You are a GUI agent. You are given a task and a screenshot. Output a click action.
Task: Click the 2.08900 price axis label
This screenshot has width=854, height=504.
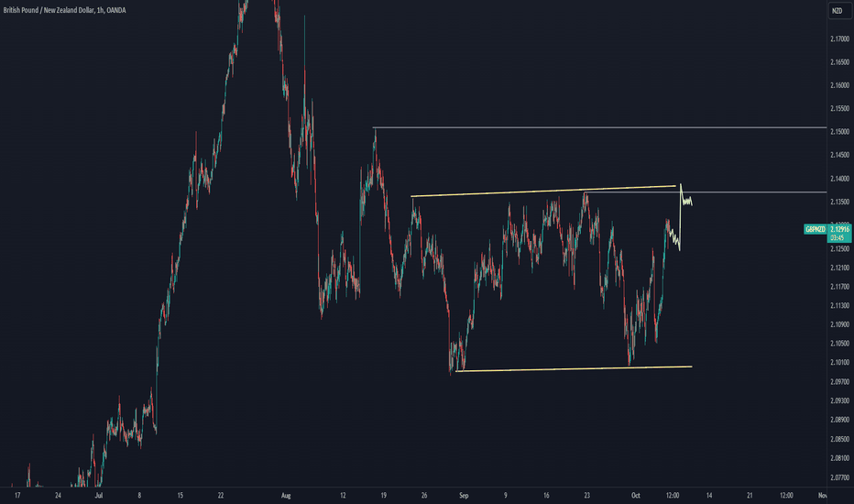pyautogui.click(x=839, y=420)
